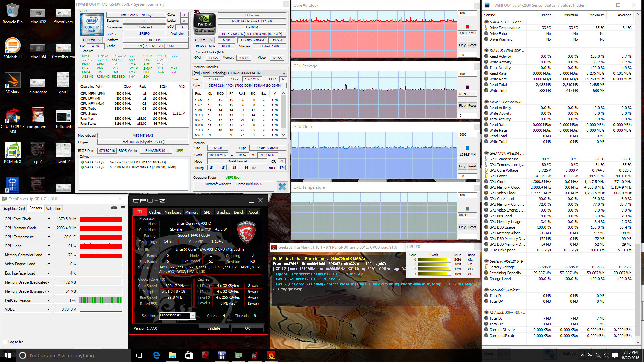Click the red color swatch on Core #0 Clock graph
Viewport: 644px width, 362px height.
pyautogui.click(x=468, y=27)
